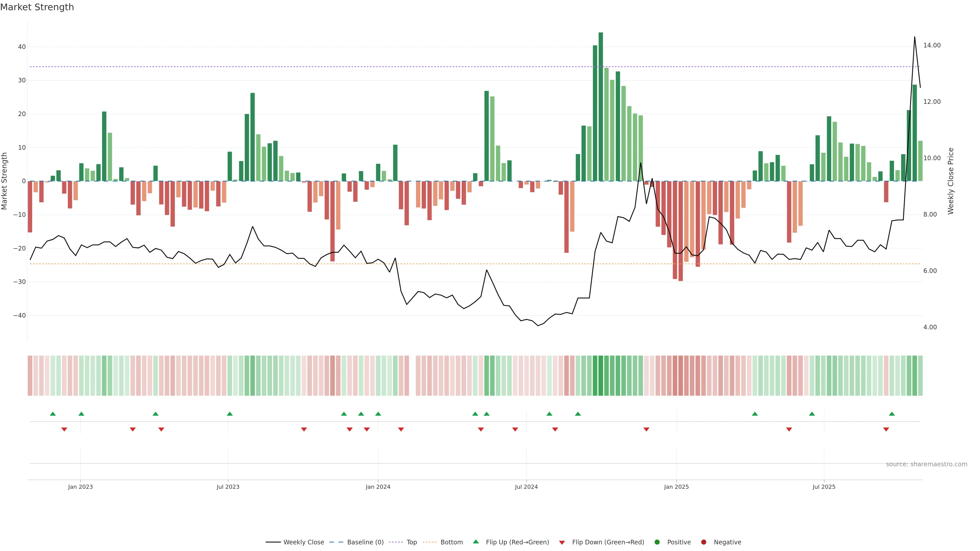Viewport: 980px width, 551px height.
Task: Click the Market Strength chart title
Action: (37, 7)
